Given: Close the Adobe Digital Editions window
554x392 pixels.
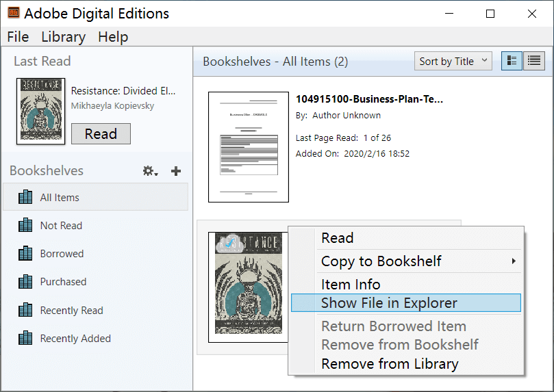Looking at the screenshot, I should [x=531, y=14].
